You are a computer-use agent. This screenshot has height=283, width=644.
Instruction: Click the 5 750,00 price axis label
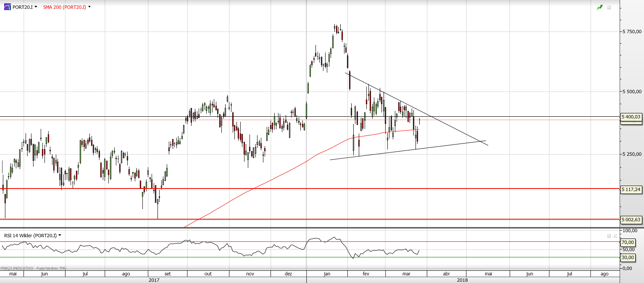632,31
